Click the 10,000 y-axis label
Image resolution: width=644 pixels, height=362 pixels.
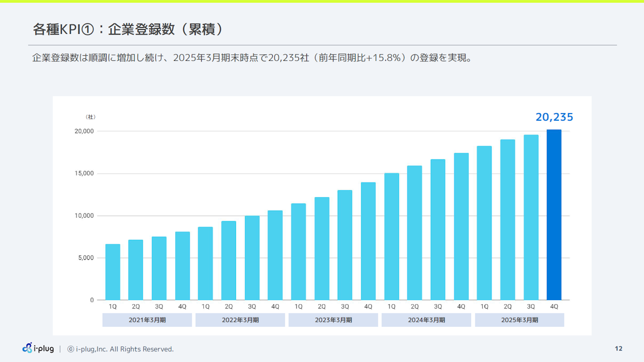tap(85, 216)
